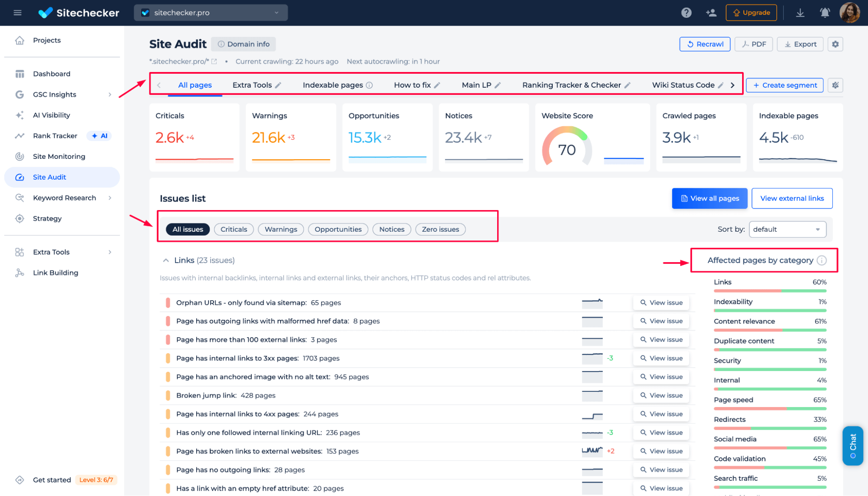The height and width of the screenshot is (496, 868).
Task: View issue for Orphan URLs row
Action: click(x=661, y=302)
